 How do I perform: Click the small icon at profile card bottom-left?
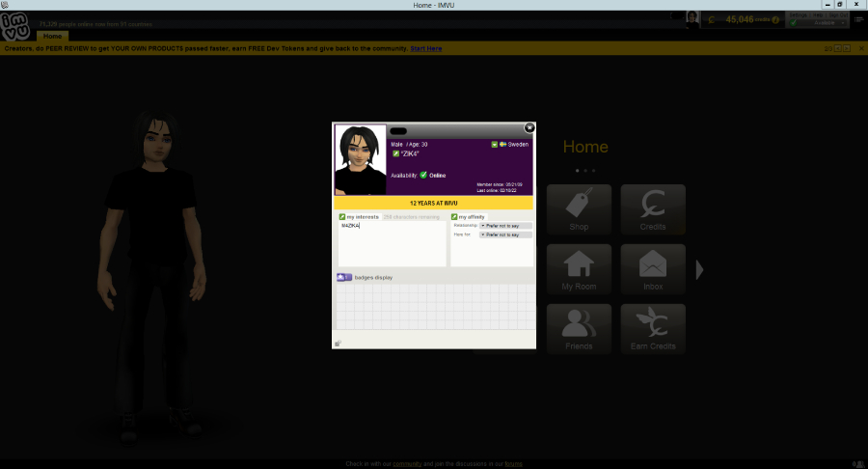click(x=338, y=344)
